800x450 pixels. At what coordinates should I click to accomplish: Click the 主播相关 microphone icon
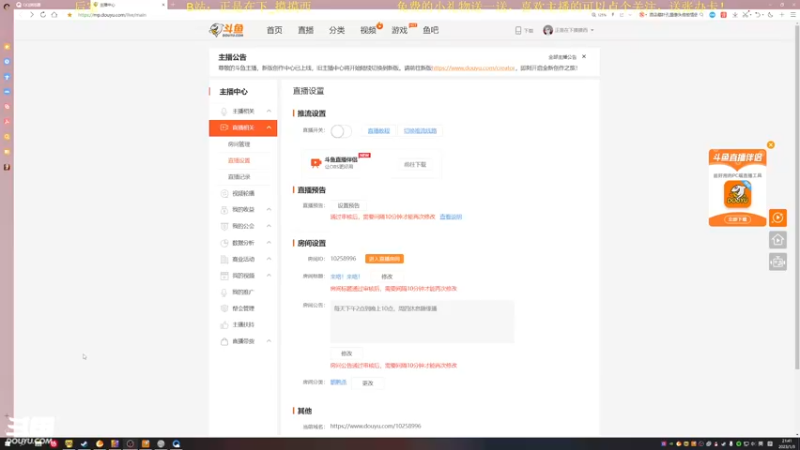coord(224,111)
